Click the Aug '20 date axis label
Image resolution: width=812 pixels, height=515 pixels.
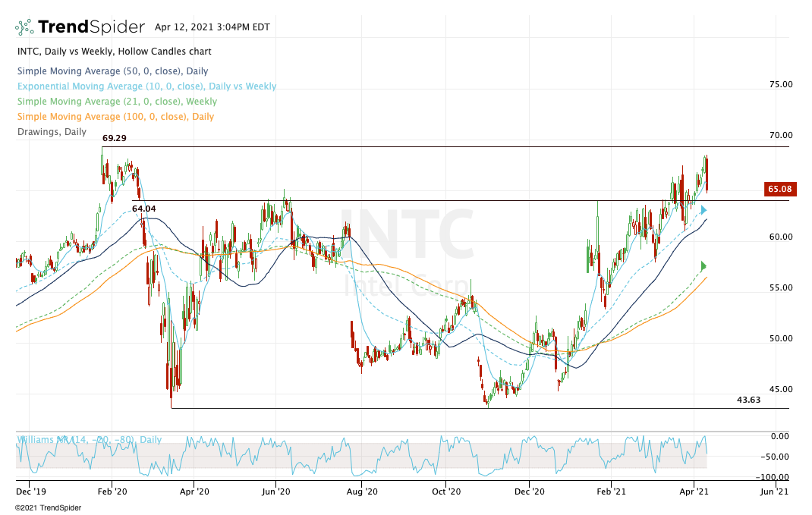click(362, 491)
